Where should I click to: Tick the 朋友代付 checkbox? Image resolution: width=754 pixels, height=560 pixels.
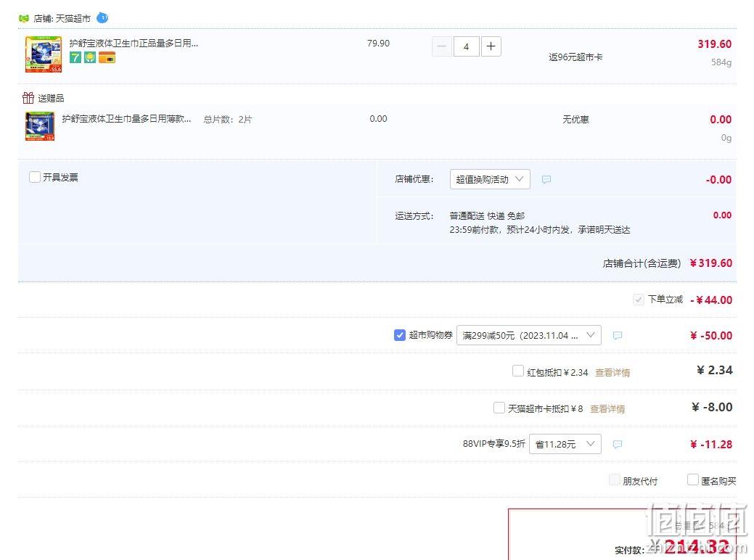pyautogui.click(x=614, y=479)
